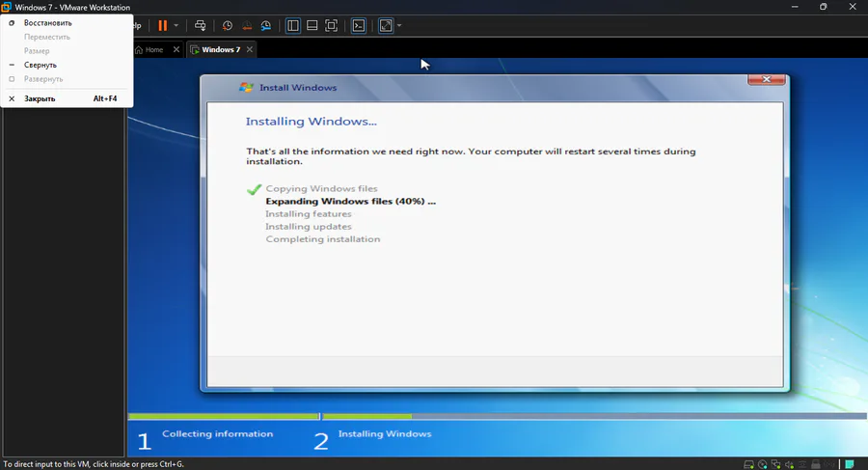
Task: Close the Install Windows dialog
Action: [x=766, y=79]
